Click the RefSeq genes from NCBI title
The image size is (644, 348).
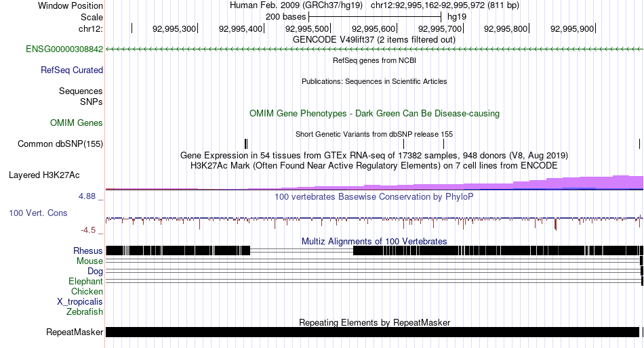pos(374,60)
